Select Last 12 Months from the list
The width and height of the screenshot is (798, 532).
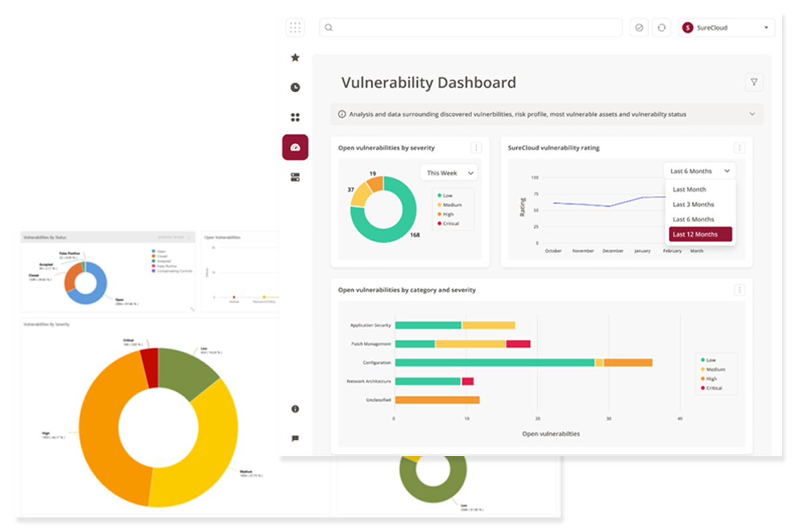[x=700, y=234]
